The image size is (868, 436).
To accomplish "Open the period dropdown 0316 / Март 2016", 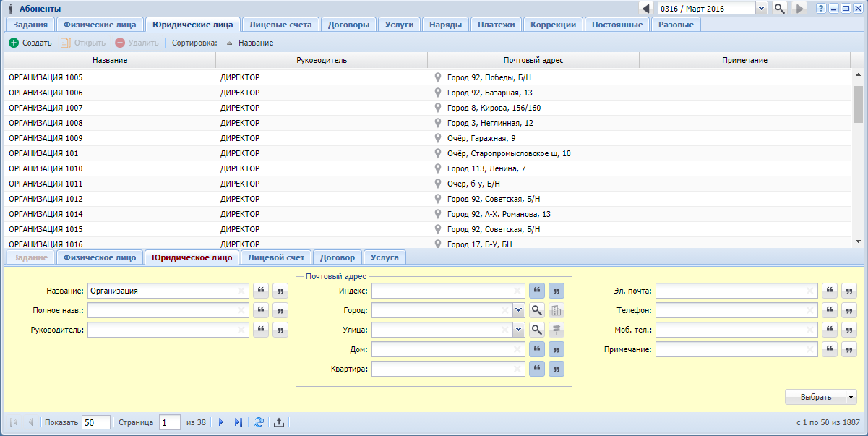I will coord(761,9).
